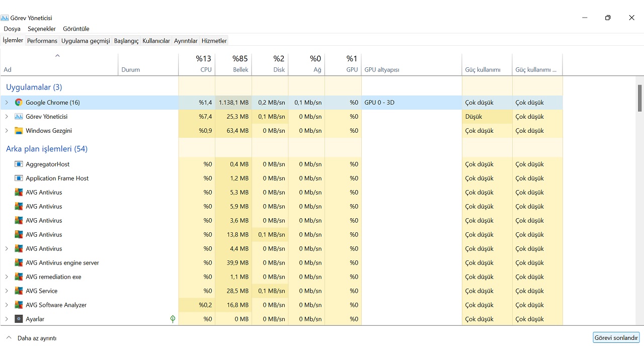
Task: Switch to the Ayrıntılar tab
Action: [186, 41]
